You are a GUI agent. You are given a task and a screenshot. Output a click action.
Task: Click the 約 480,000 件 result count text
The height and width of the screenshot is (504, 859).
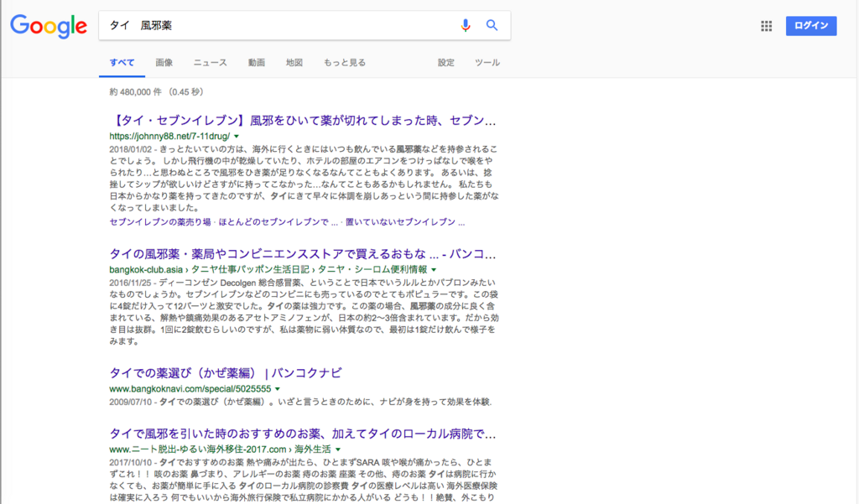point(156,92)
